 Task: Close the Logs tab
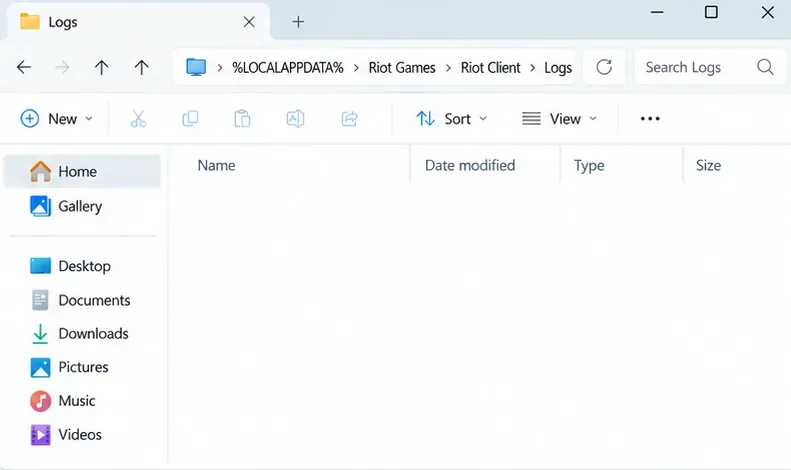pos(249,22)
